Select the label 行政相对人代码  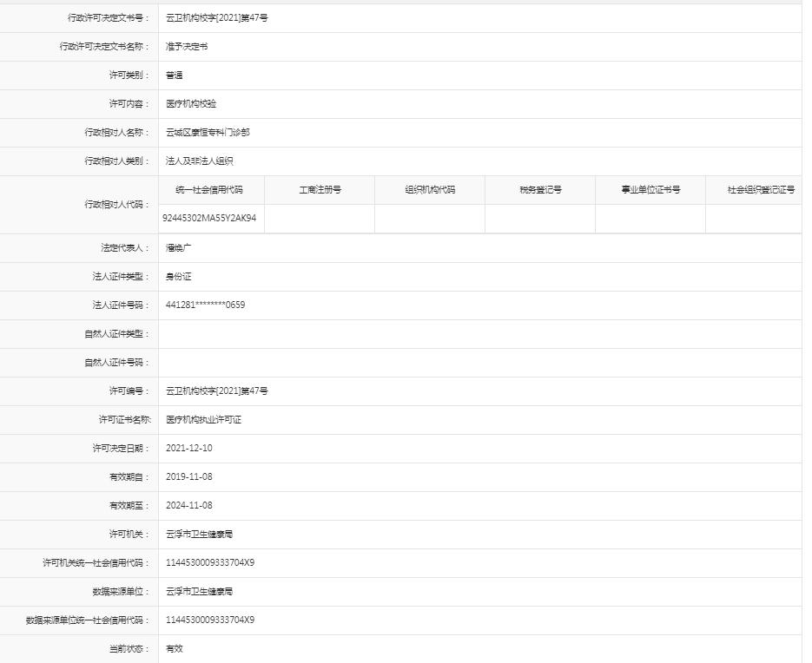pyautogui.click(x=116, y=205)
